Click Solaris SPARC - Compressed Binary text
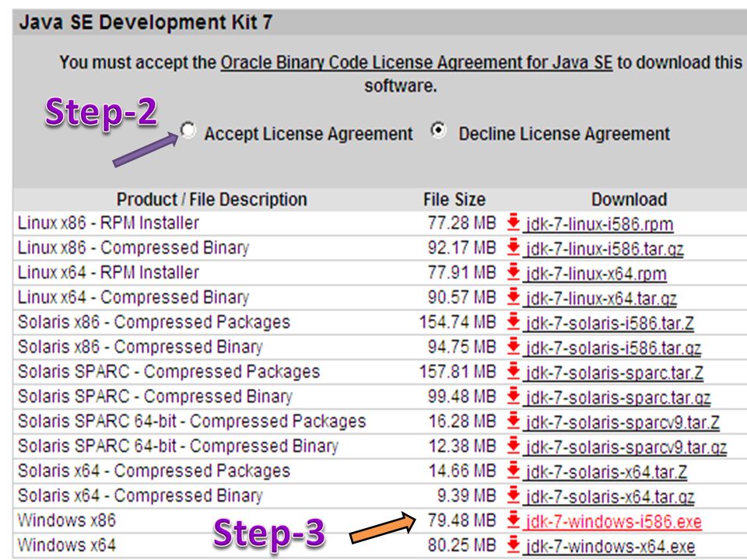The height and width of the screenshot is (560, 747). click(155, 396)
